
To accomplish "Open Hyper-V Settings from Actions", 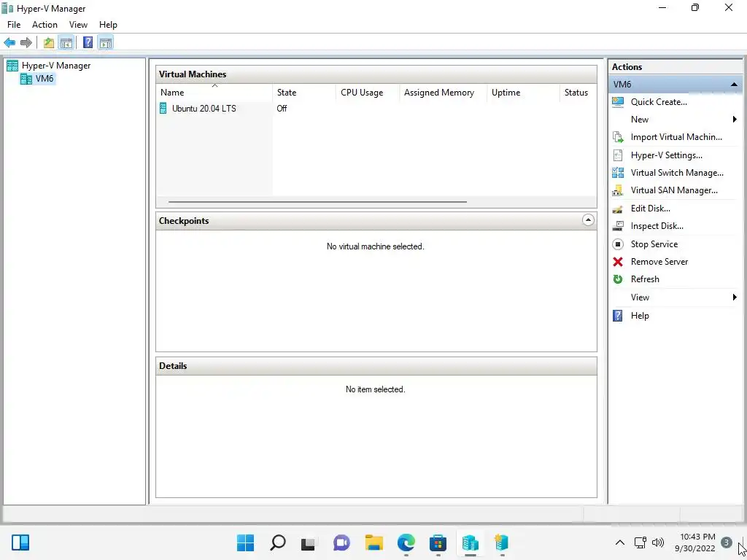I will [x=666, y=155].
